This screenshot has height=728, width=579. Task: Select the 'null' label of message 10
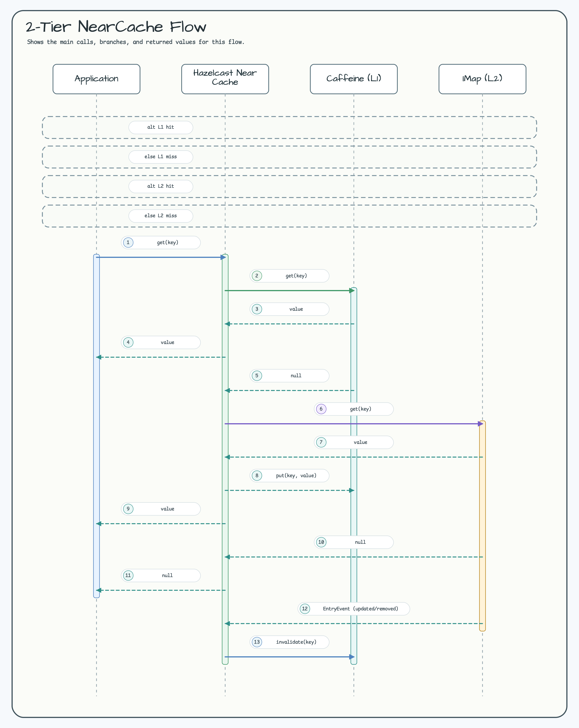coord(360,542)
